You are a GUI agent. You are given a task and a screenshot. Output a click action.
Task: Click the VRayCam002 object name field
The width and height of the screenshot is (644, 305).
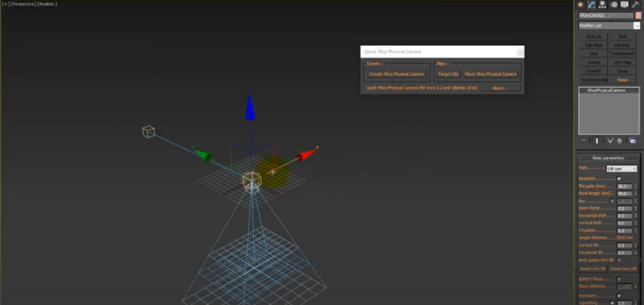click(606, 16)
